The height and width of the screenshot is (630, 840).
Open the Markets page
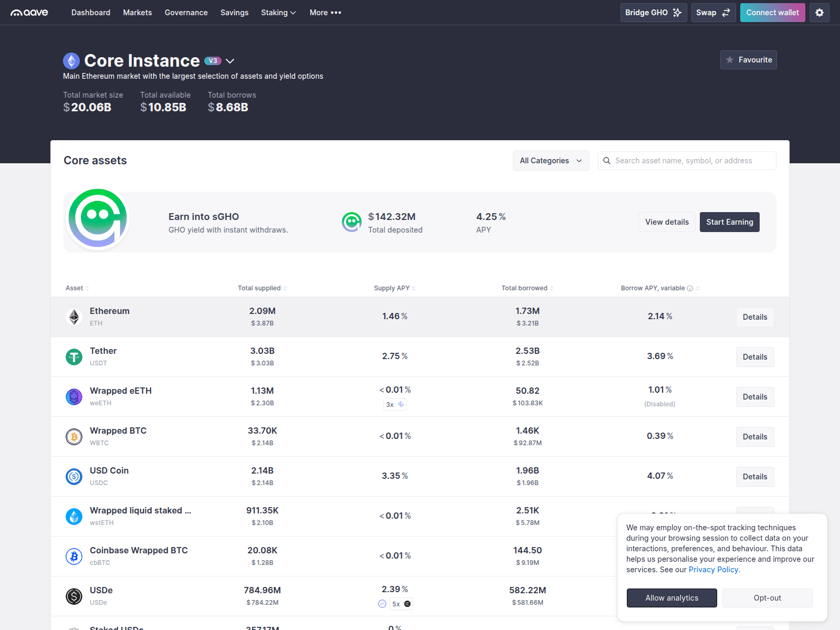pos(138,13)
